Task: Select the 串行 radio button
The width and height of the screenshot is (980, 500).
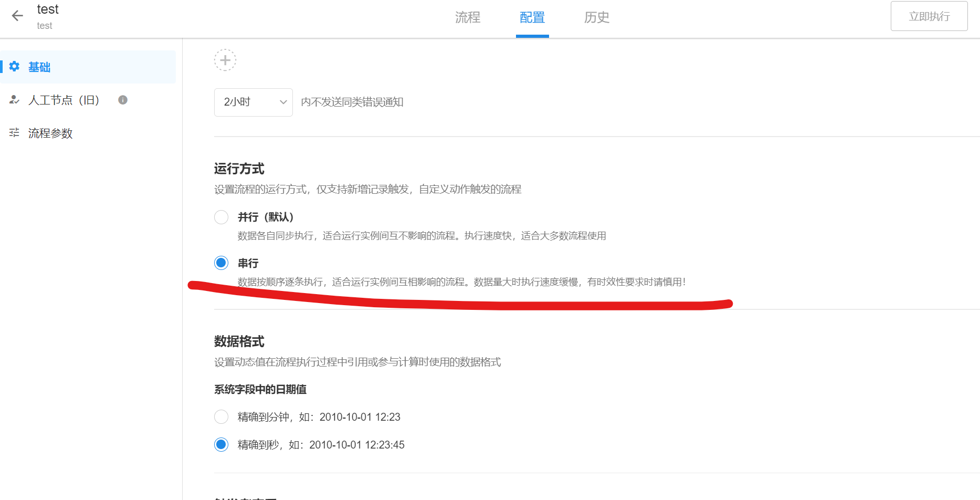Action: coord(222,263)
